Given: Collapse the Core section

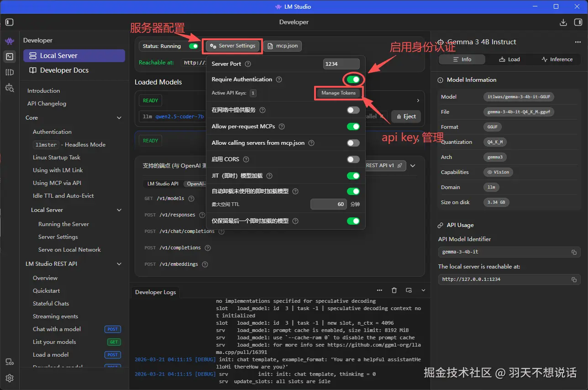Looking at the screenshot, I should pos(119,117).
